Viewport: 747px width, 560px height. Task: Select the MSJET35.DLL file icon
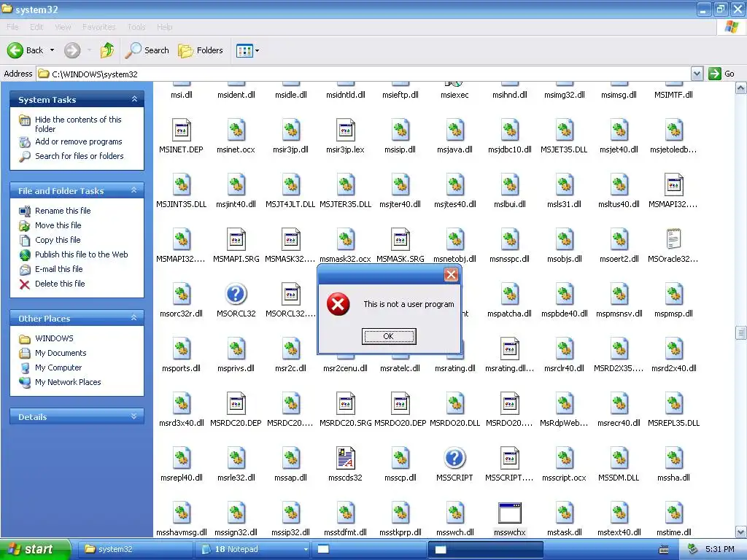(x=565, y=130)
